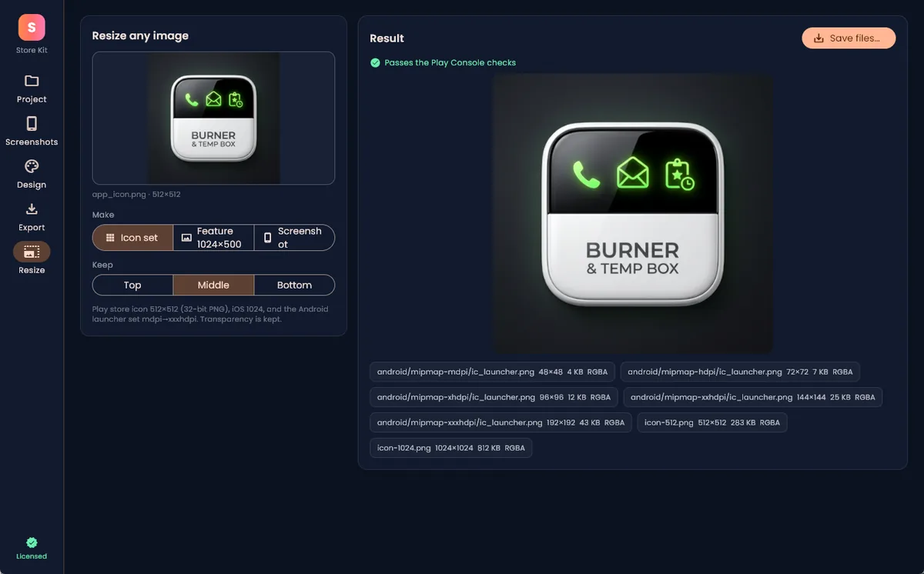Click the green check status icon
Viewport: 924px width, 574px height.
pos(375,62)
